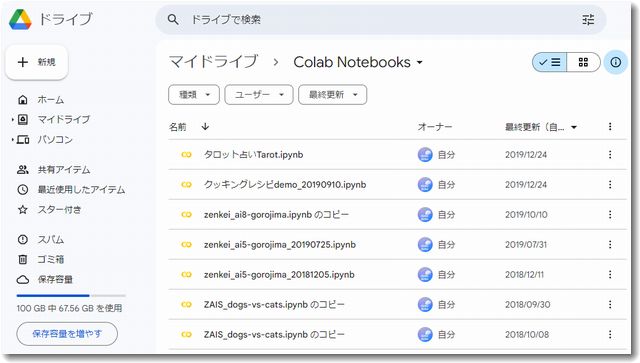Viewport: 640px width, 363px height.
Task: Switch to grid layout view
Action: click(x=583, y=62)
